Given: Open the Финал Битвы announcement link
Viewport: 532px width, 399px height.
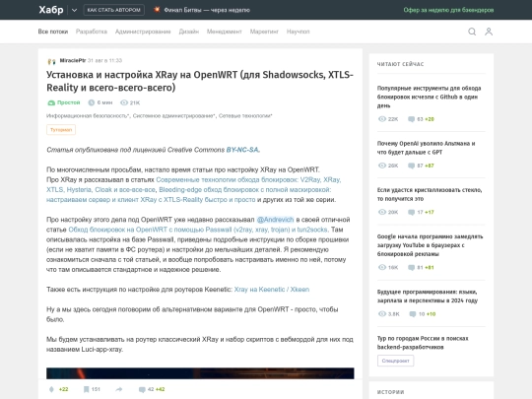Looking at the screenshot, I should (x=207, y=10).
